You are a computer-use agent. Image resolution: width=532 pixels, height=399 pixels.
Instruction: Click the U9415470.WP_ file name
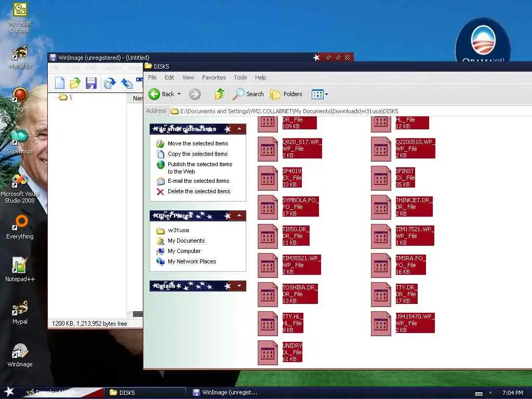(x=415, y=317)
